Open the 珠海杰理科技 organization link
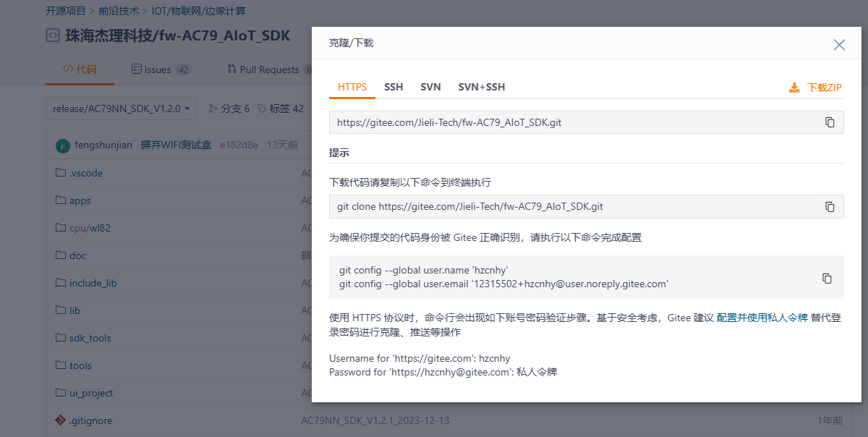Image resolution: width=868 pixels, height=437 pixels. pyautogui.click(x=109, y=35)
